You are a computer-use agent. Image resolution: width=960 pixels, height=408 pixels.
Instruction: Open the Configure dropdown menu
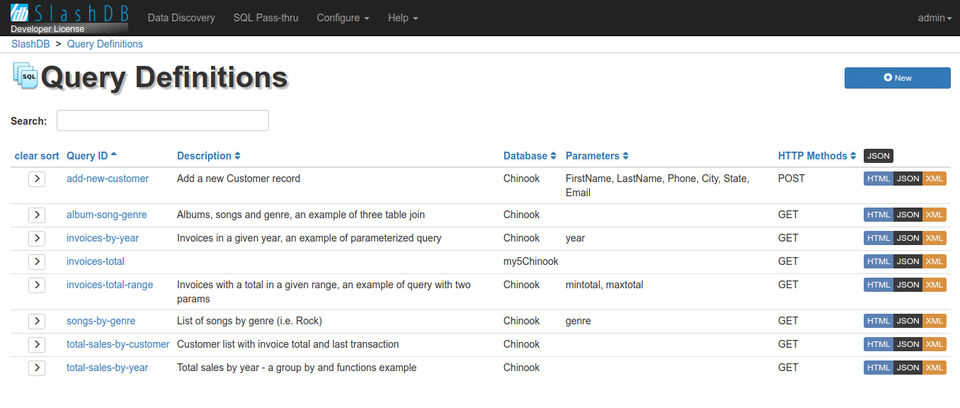(x=343, y=18)
